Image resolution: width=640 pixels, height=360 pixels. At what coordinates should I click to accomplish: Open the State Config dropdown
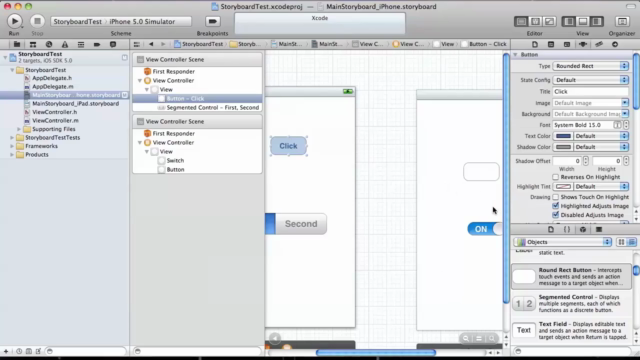pos(590,80)
